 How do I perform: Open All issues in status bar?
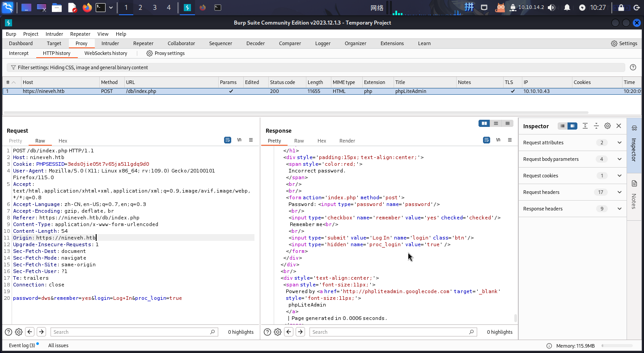click(x=58, y=345)
